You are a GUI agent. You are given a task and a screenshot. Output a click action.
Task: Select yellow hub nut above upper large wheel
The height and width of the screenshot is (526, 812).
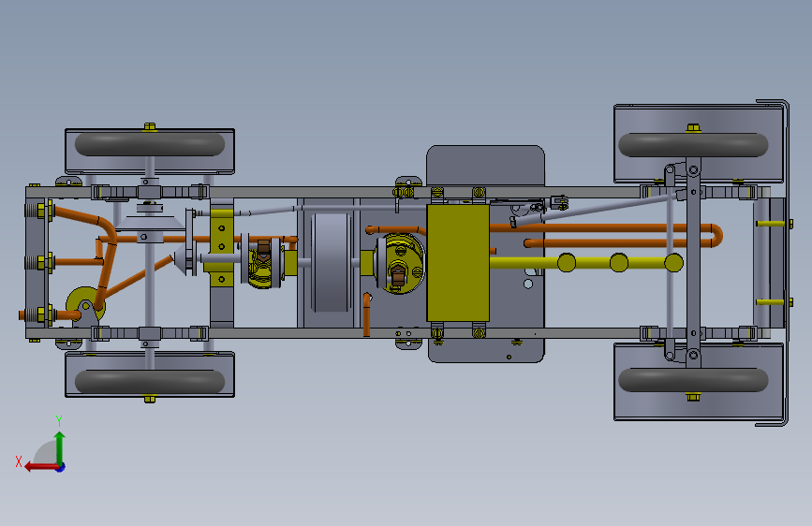pos(693,128)
